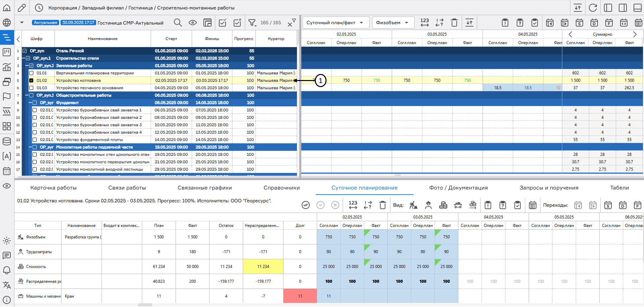Viewport: 644px width, 307px height.
Task: Toggle checkbox for row 01.02 Устройство котлована
Action: [31, 80]
